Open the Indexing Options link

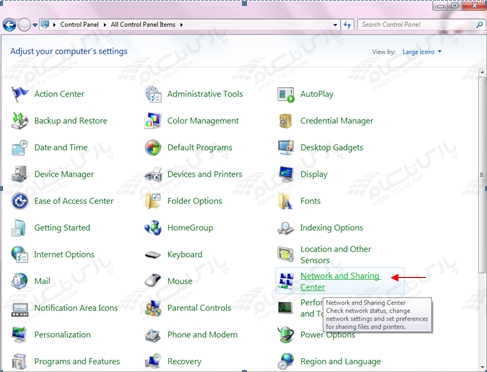coord(332,228)
